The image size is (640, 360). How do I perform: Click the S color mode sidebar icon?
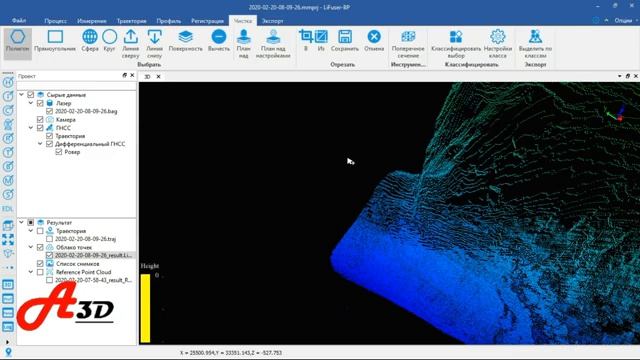8,194
